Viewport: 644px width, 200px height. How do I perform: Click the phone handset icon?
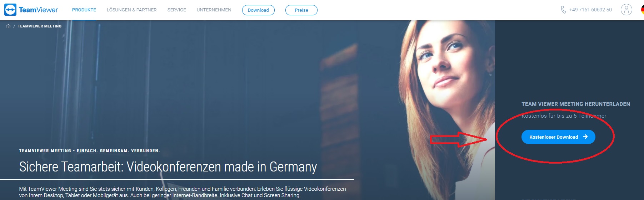pos(563,10)
